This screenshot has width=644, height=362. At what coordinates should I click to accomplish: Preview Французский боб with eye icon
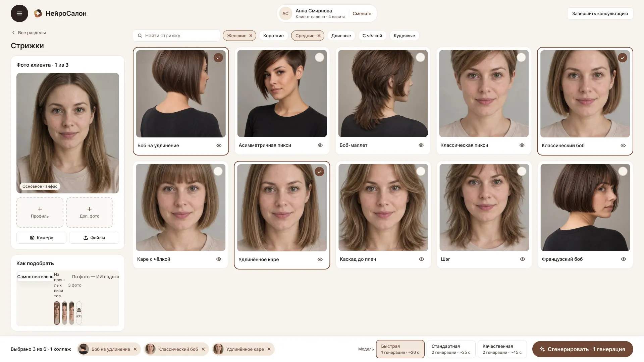click(x=624, y=259)
